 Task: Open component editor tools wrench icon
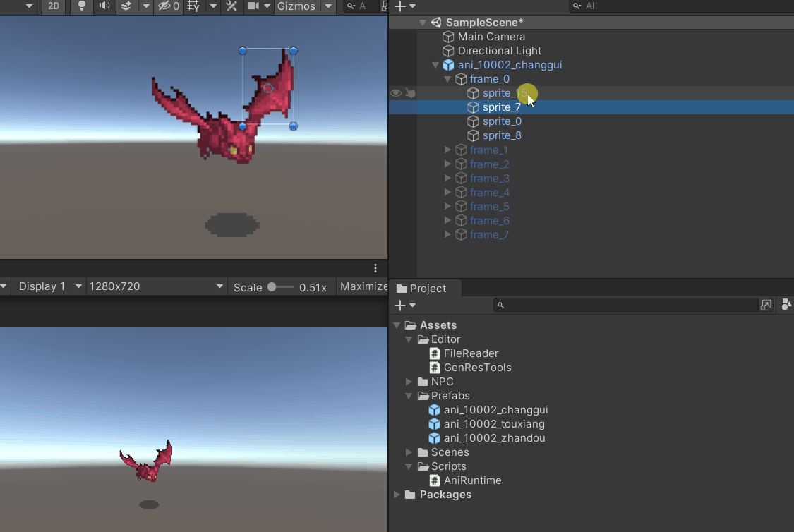pos(231,6)
